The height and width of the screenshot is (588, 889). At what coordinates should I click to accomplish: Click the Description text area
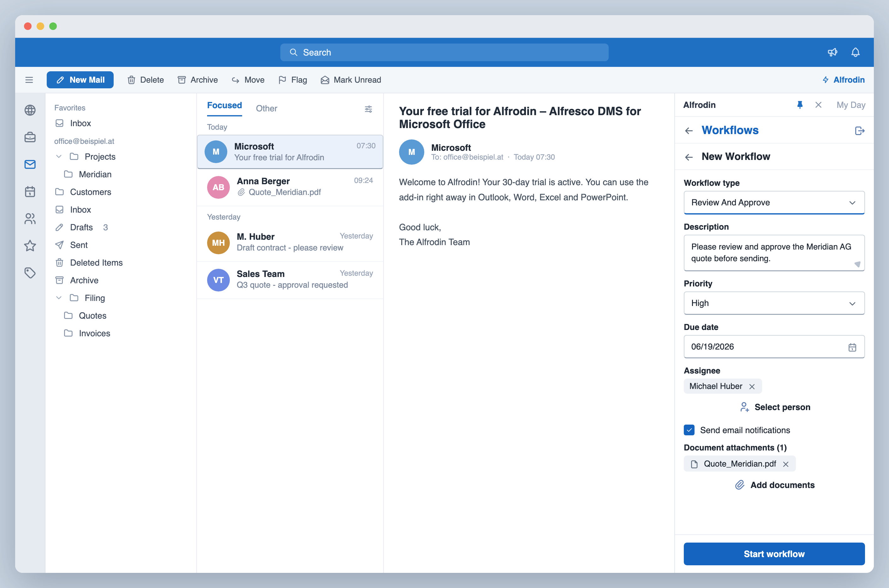[x=774, y=253]
